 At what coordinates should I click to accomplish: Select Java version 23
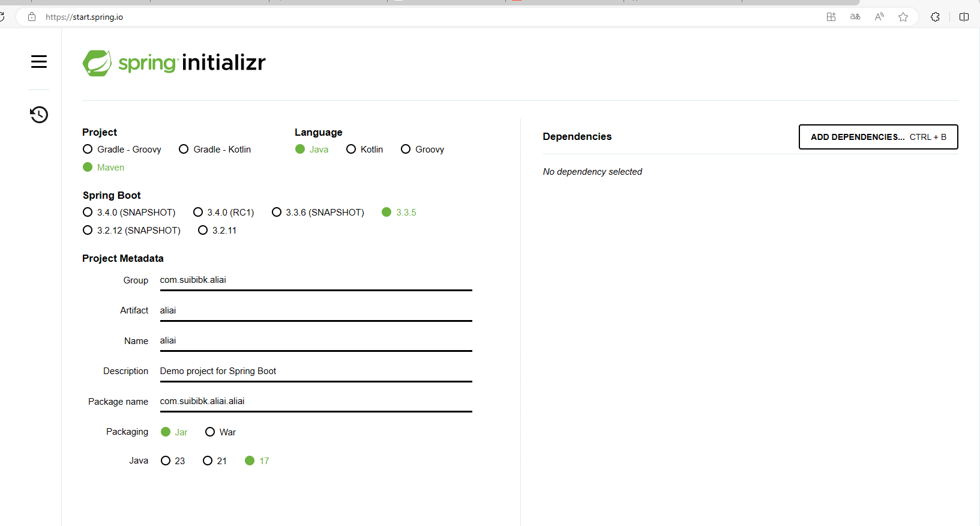(173, 461)
